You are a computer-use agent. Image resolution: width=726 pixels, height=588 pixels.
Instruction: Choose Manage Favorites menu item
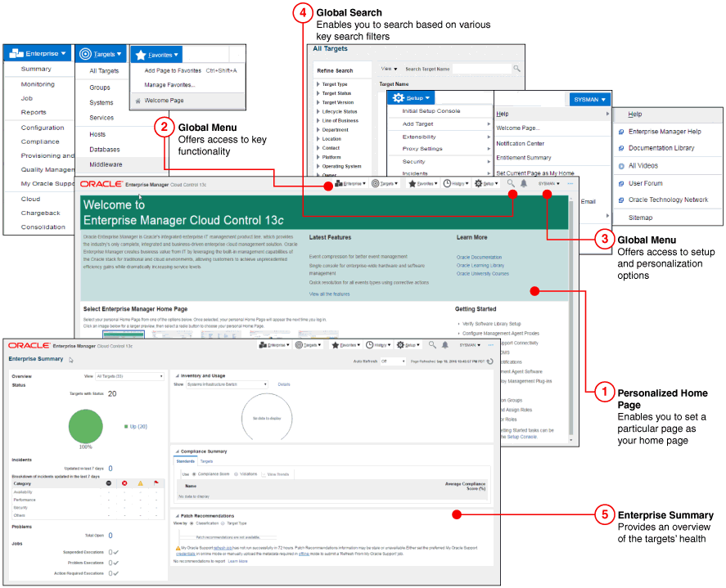[169, 85]
